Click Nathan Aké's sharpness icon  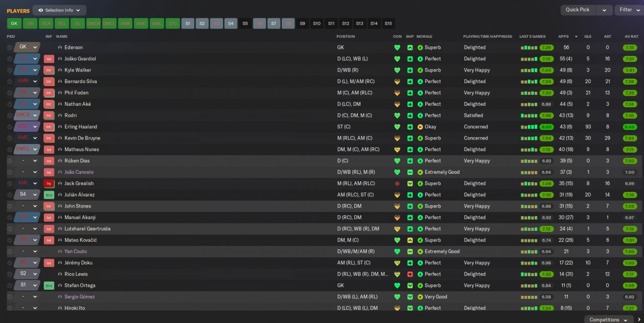click(x=410, y=104)
